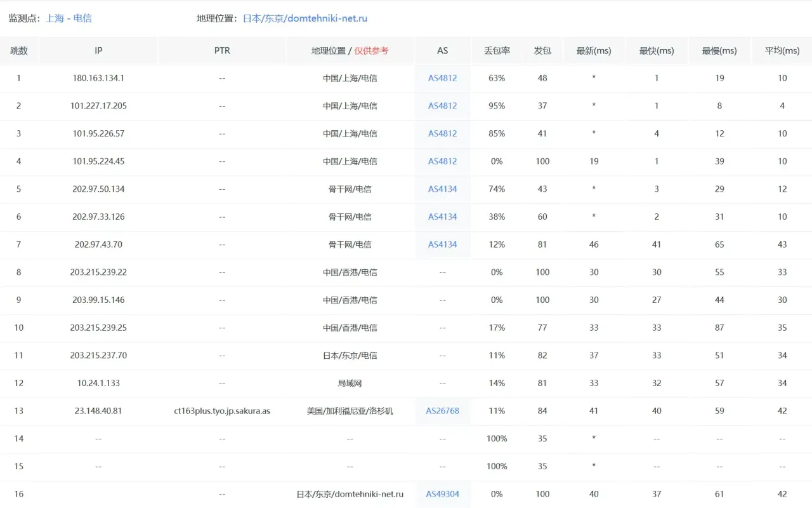Click the 日本/东京/电信 location cell

click(x=350, y=356)
